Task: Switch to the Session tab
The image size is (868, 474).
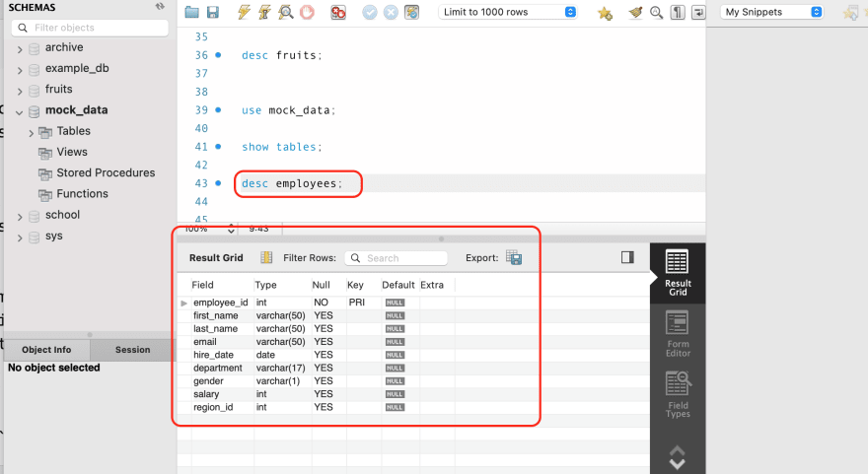Action: tap(133, 350)
